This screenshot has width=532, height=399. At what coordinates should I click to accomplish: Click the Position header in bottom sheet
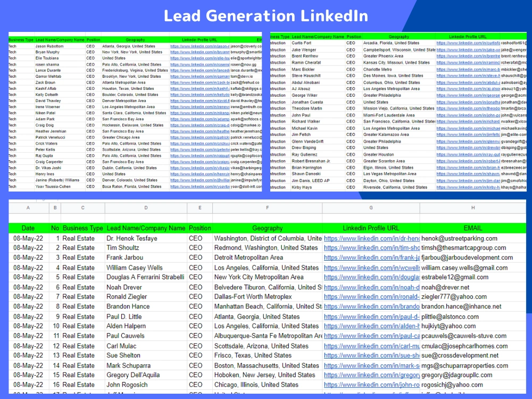pos(200,228)
